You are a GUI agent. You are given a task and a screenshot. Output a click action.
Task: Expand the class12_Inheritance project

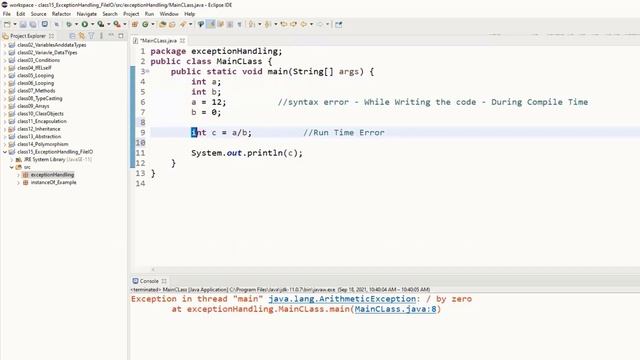(5, 129)
